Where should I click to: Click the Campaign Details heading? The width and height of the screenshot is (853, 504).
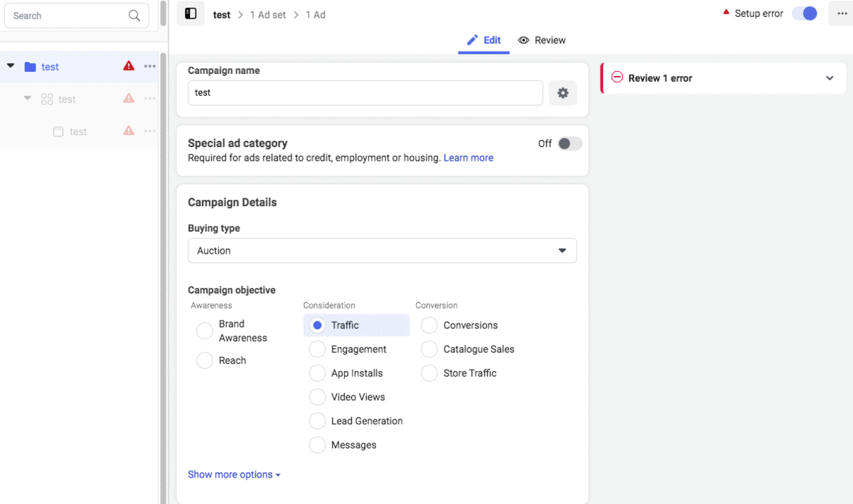point(232,203)
